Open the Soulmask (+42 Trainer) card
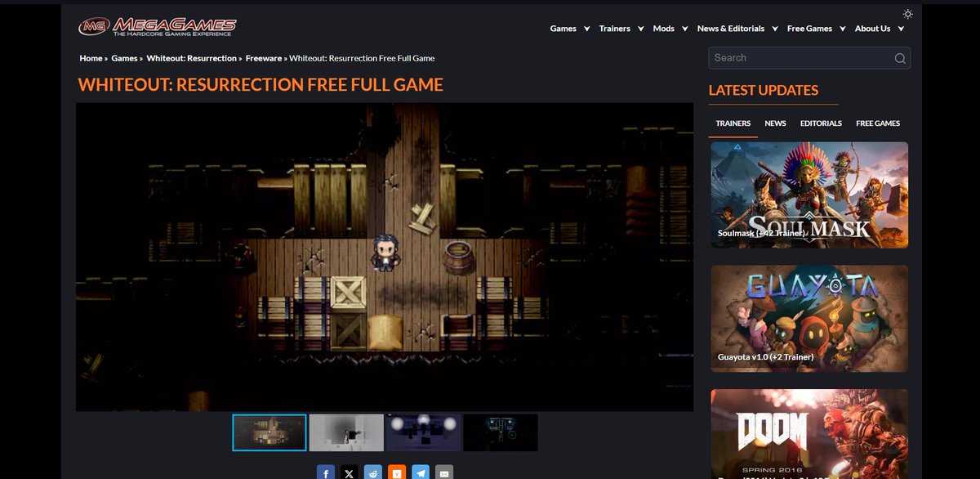 click(x=809, y=195)
